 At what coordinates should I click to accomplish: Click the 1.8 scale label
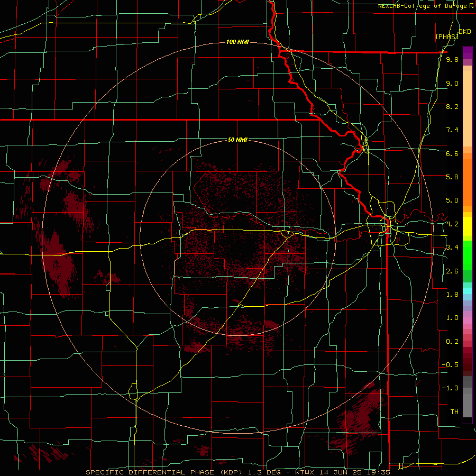point(452,295)
